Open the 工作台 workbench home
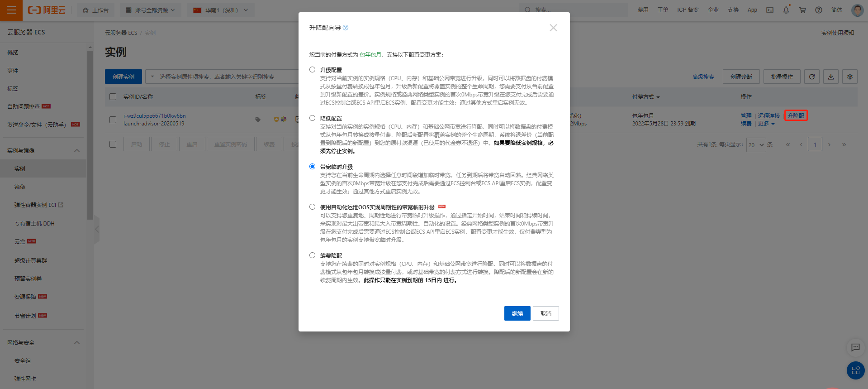Image resolution: width=868 pixels, height=389 pixels. 95,10
